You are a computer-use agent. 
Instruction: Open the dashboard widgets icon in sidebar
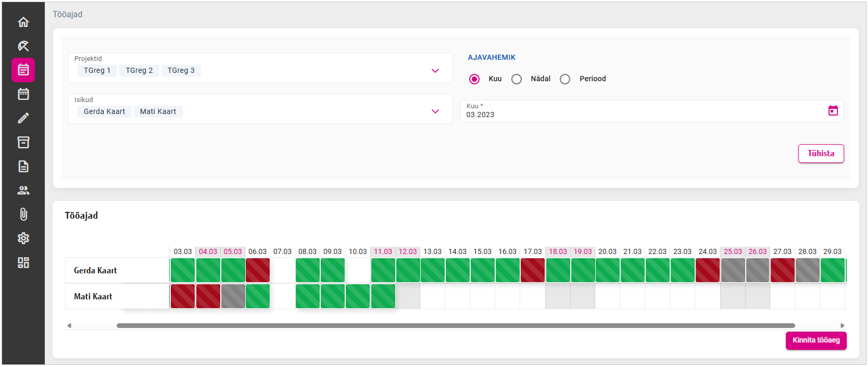[23, 262]
